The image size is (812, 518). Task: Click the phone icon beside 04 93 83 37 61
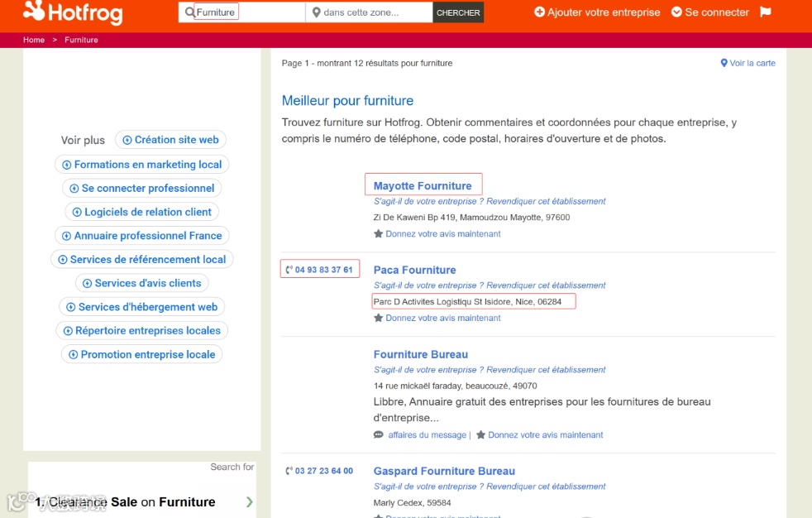pos(289,270)
